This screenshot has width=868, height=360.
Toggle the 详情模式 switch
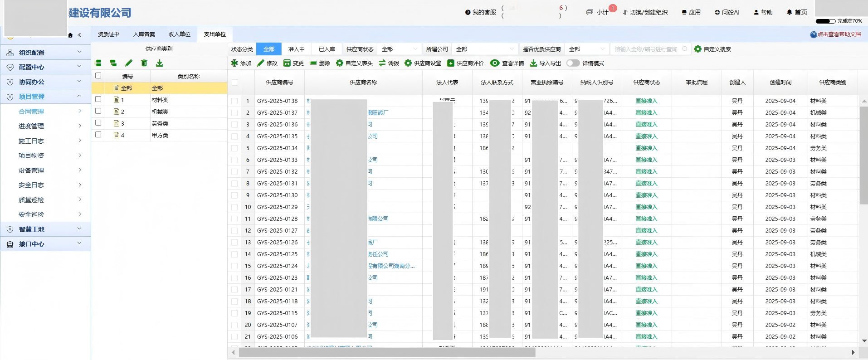[x=573, y=63]
